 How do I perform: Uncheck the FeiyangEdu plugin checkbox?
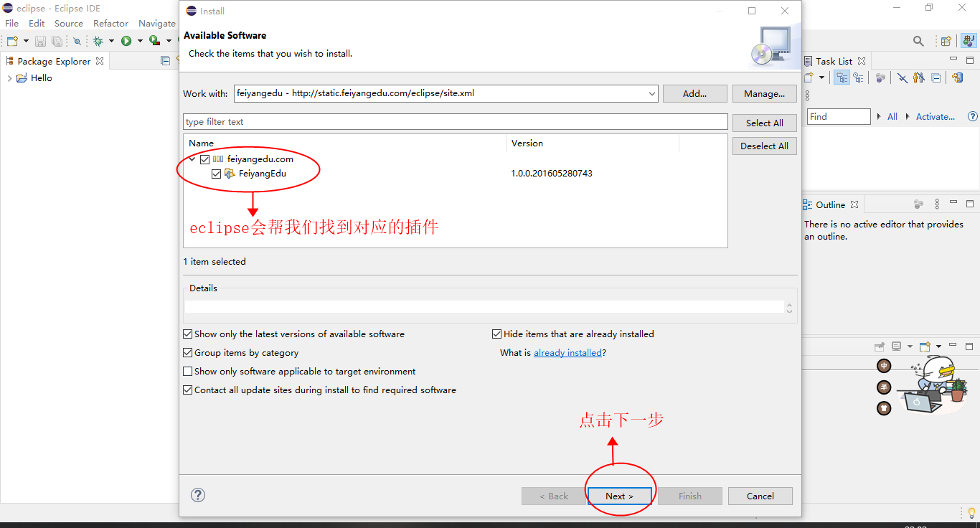point(217,174)
